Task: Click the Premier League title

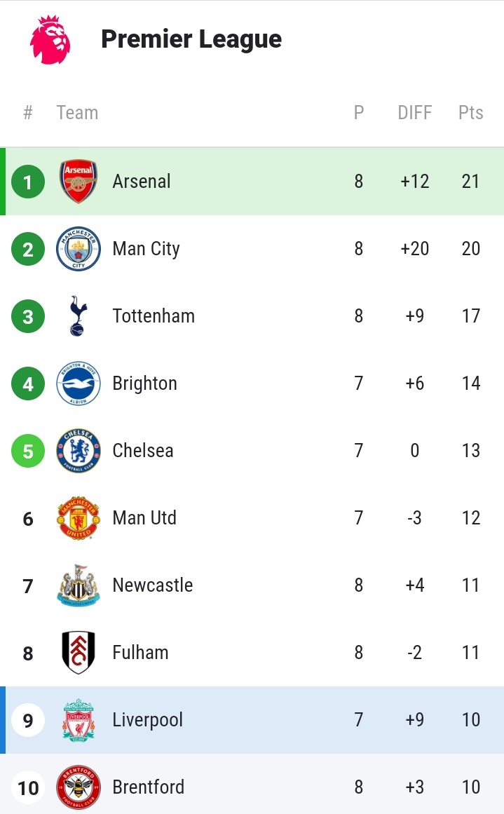Action: 191,39
